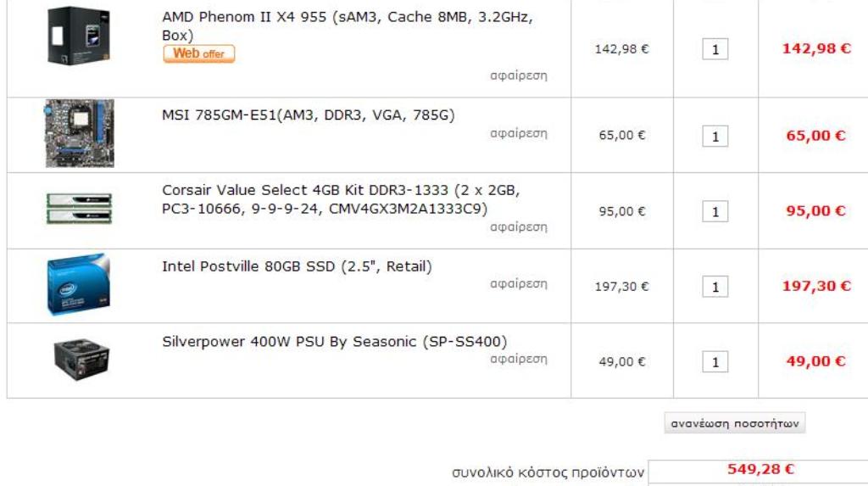Open the AMD Phenom II X4 955 product title
Image resolution: width=868 pixels, height=486 pixels.
(x=347, y=26)
